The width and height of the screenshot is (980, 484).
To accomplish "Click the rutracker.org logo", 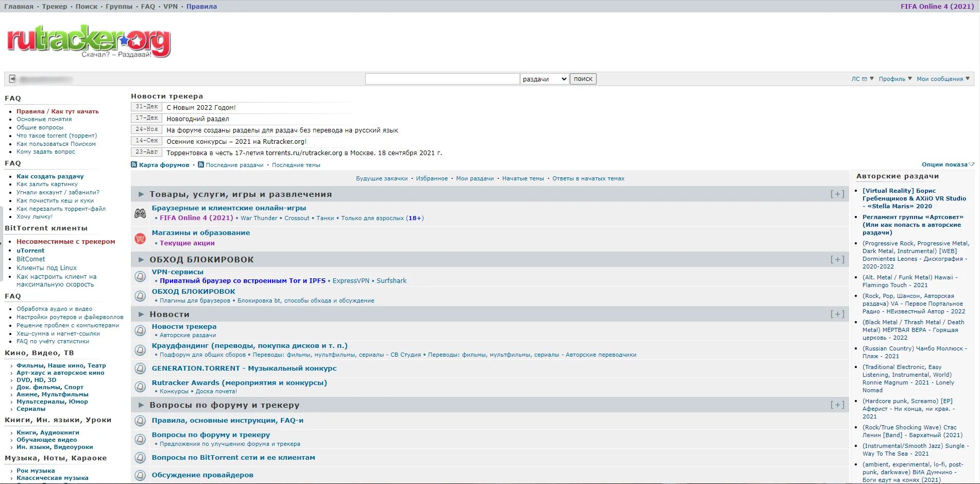I will pos(88,41).
